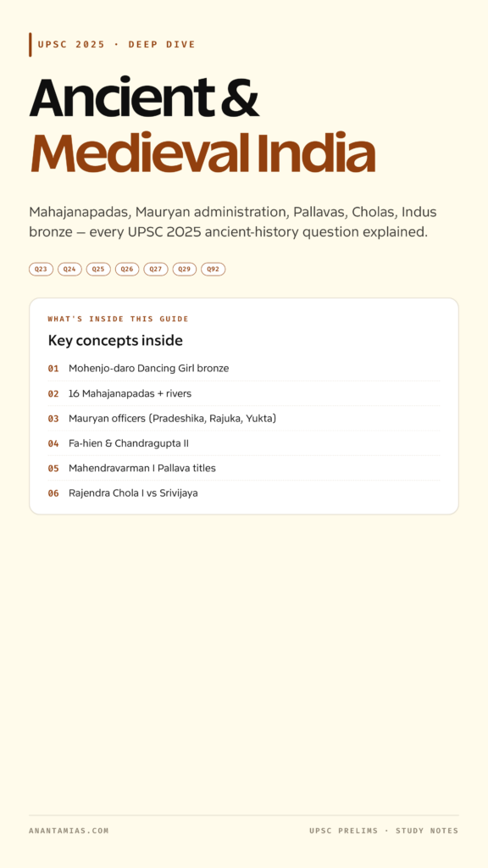Viewport: 488px width, 868px height.
Task: Click the Q23 question tag
Action: (x=41, y=269)
